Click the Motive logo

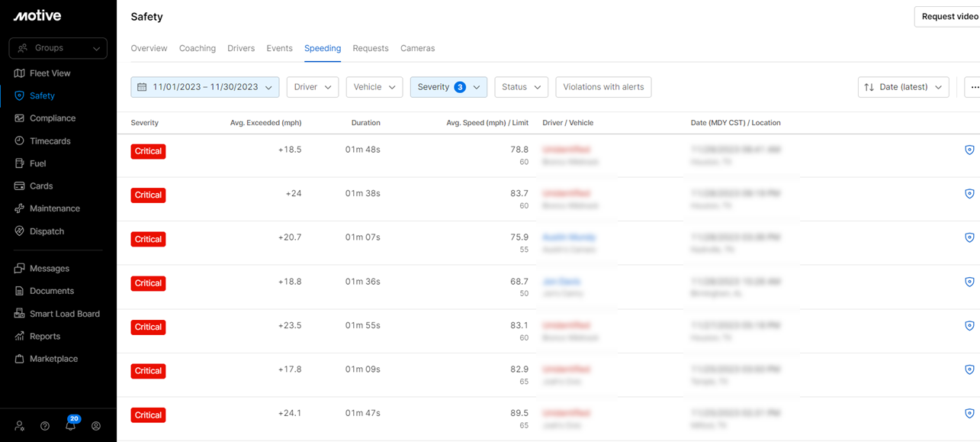[x=37, y=16]
